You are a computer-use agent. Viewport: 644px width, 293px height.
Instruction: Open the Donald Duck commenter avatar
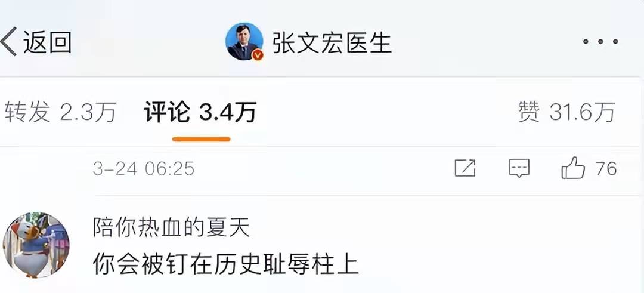(36, 245)
